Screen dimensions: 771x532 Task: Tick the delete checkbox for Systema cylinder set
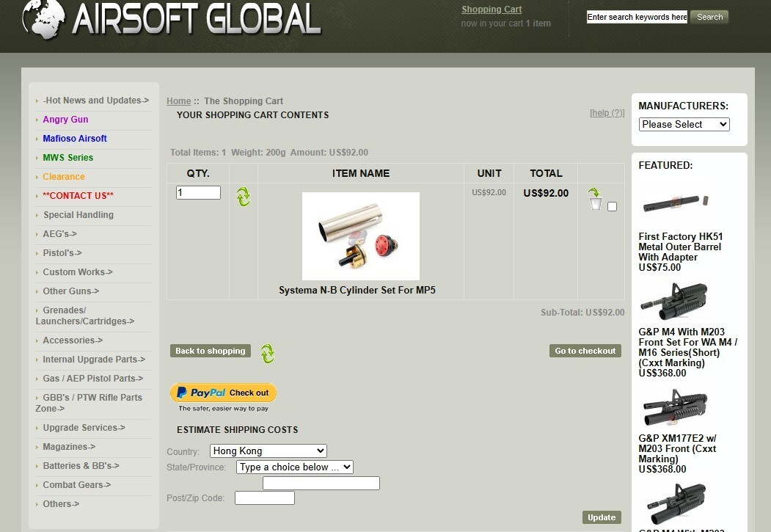pyautogui.click(x=612, y=206)
